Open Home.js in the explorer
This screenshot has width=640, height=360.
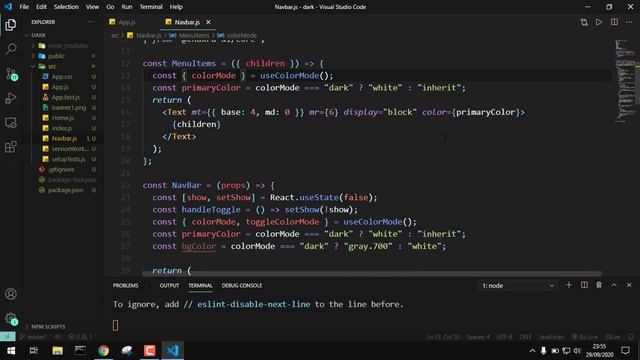[x=62, y=118]
